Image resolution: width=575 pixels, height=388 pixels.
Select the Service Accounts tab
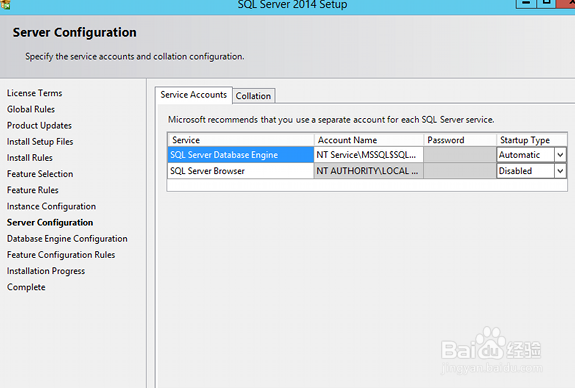tap(194, 95)
